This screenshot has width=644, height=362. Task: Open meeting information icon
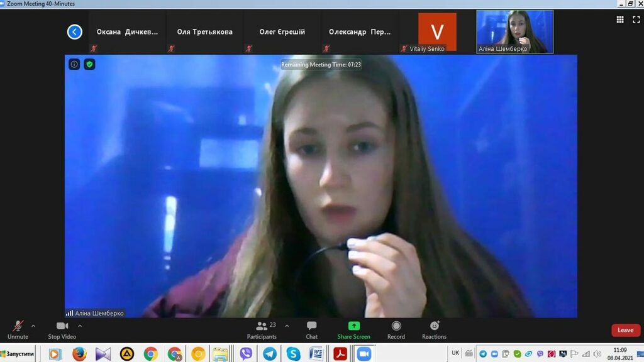pyautogui.click(x=74, y=64)
